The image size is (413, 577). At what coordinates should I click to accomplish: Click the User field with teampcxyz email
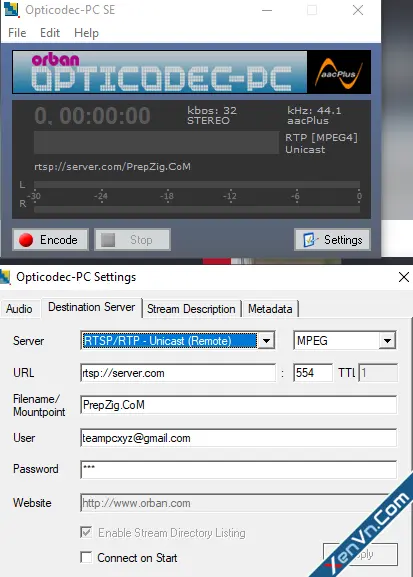pyautogui.click(x=239, y=438)
